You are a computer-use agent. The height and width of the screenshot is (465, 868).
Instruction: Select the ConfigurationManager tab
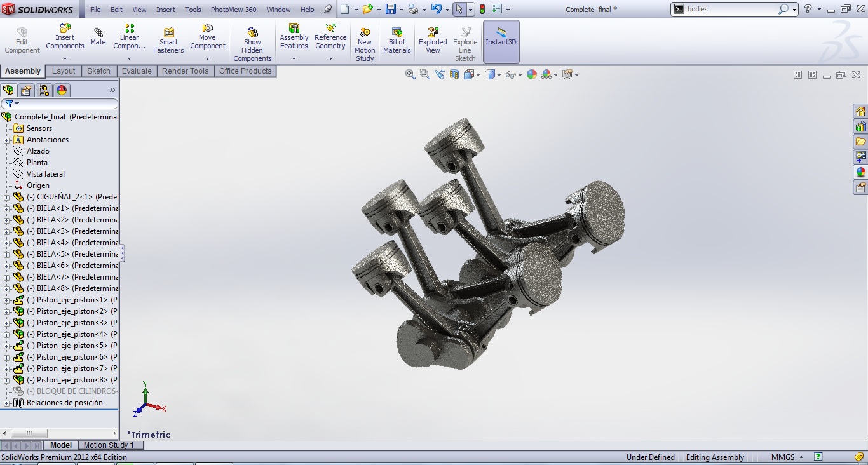(43, 90)
